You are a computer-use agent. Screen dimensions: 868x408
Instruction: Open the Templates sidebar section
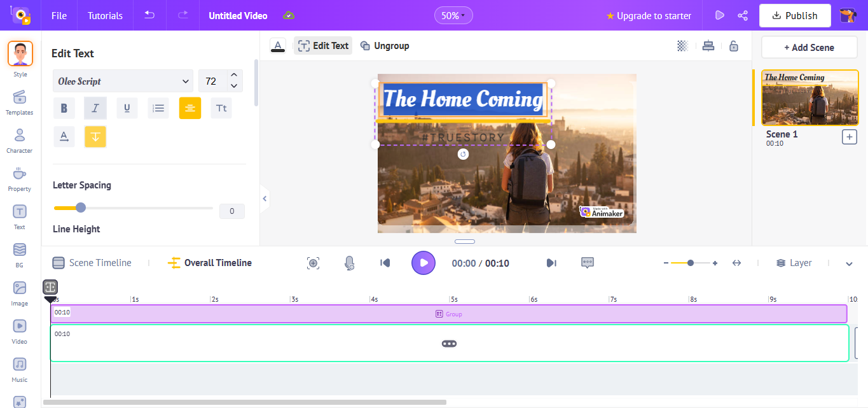pos(20,102)
